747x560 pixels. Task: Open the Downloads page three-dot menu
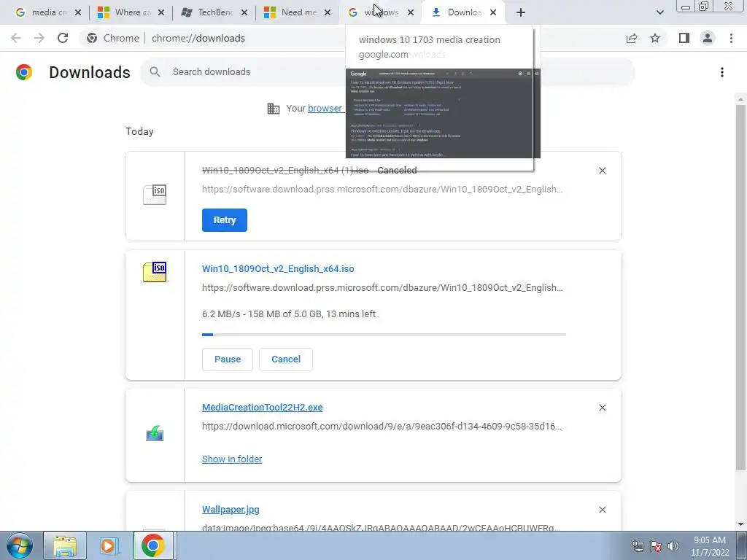722,72
